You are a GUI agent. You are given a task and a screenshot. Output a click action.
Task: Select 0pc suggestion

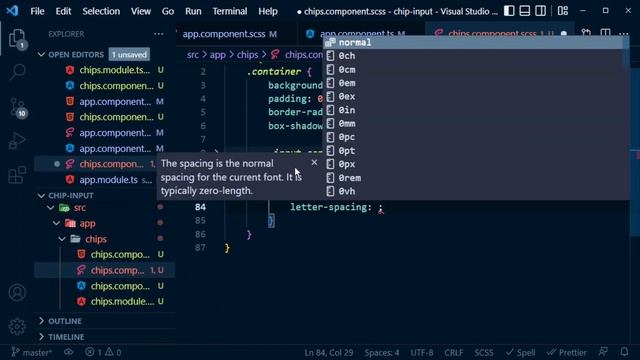pyautogui.click(x=473, y=137)
